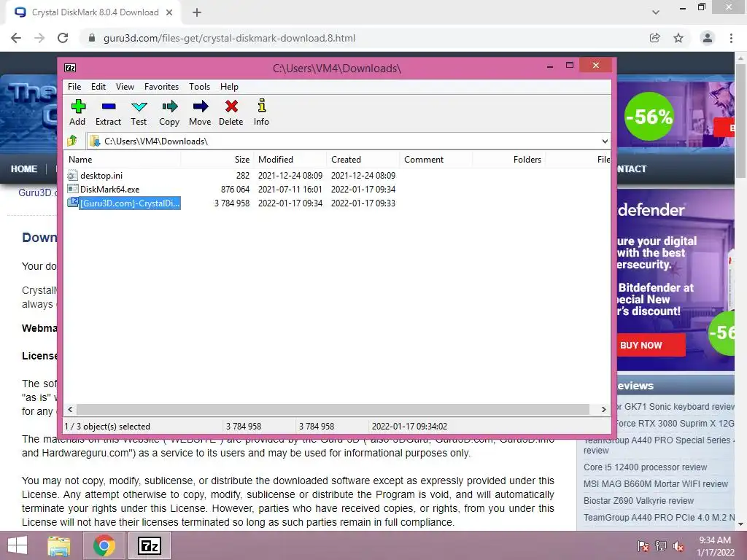
Task: Click the network tray icon
Action: 661,546
